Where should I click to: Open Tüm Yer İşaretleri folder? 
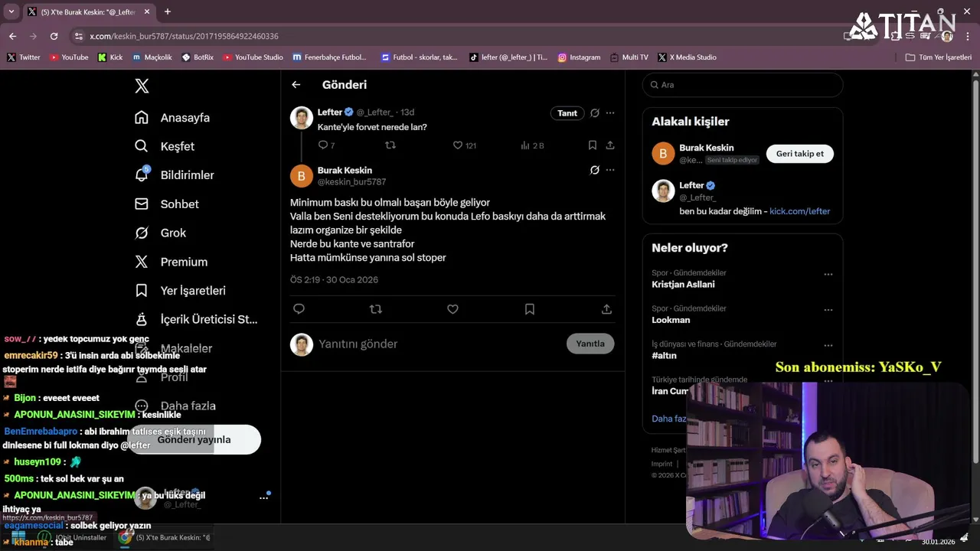(938, 57)
